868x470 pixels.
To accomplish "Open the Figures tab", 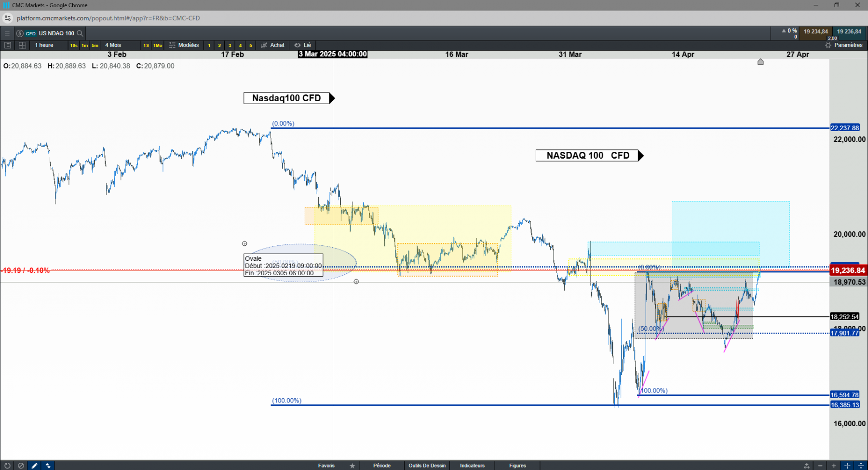I will (517, 466).
